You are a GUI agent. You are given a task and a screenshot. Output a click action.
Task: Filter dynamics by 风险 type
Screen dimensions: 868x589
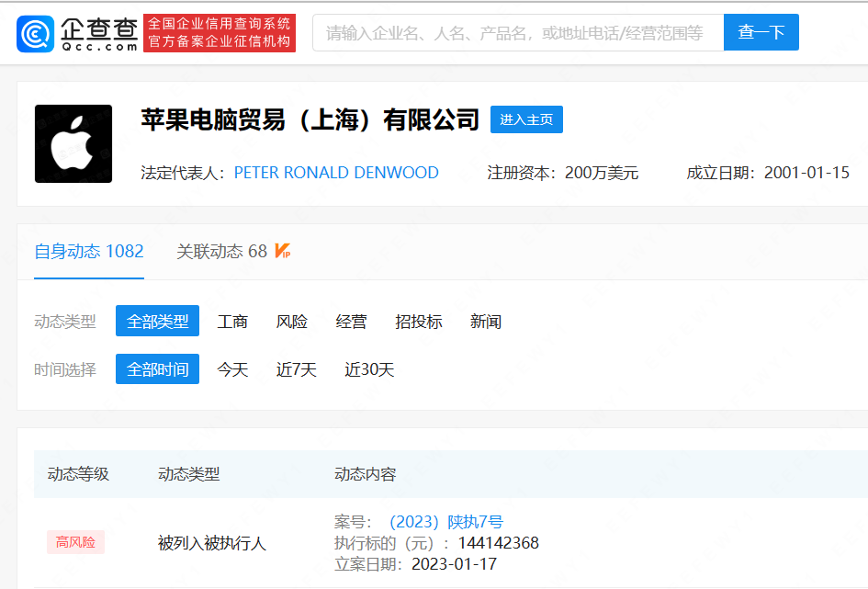[x=290, y=321]
